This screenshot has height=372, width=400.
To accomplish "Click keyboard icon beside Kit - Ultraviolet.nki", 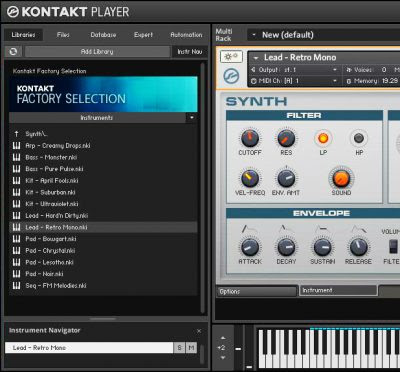I will 16,204.
